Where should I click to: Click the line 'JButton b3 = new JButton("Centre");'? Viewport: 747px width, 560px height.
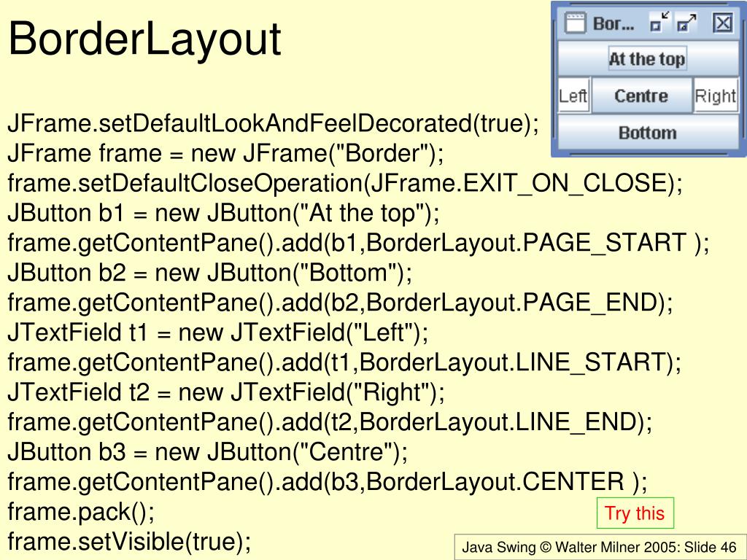pyautogui.click(x=208, y=452)
